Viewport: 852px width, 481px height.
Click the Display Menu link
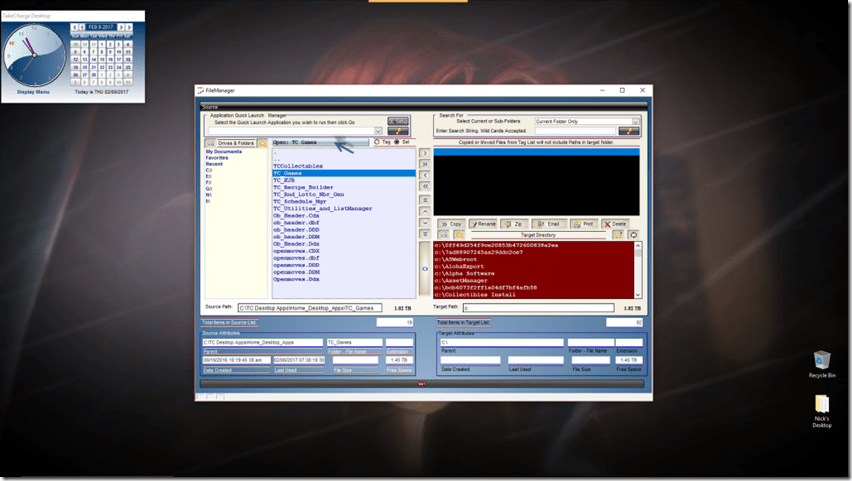34,92
